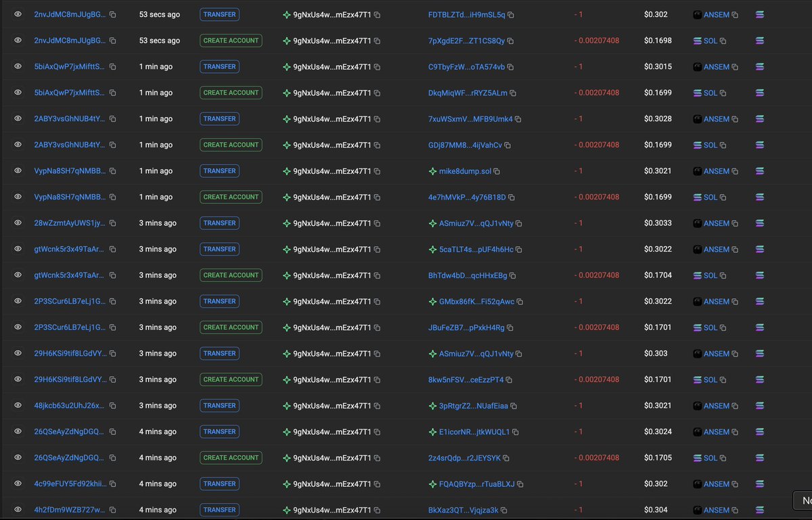
Task: Copy destination address GMbx86fK...Fi52qAwc
Action: pos(520,302)
